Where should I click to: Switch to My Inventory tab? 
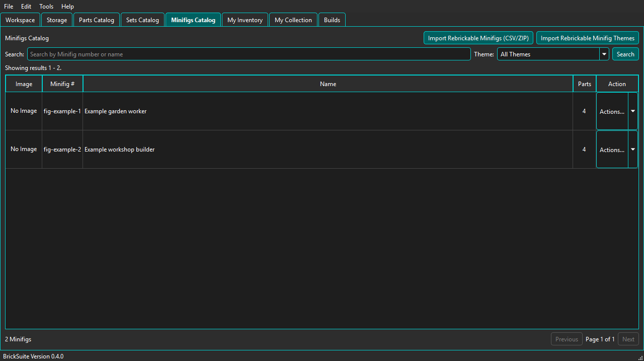click(245, 20)
